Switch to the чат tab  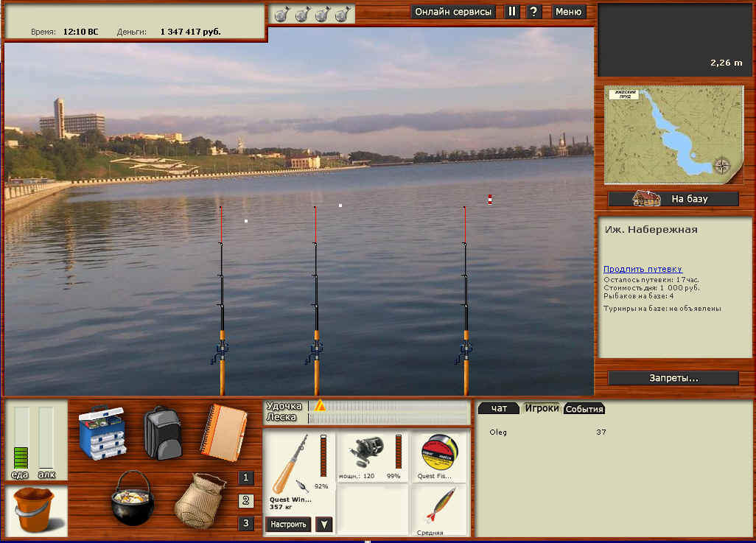pos(499,408)
